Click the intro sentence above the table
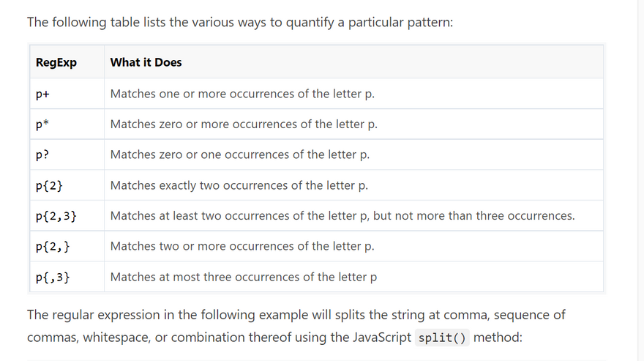Viewport: 644px width, 361px height. pyautogui.click(x=240, y=22)
